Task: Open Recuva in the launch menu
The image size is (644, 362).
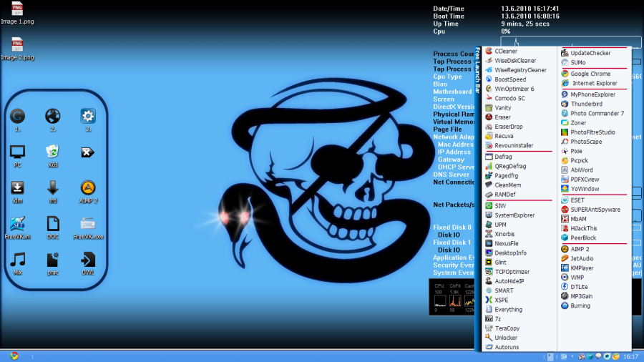Action: 504,135
